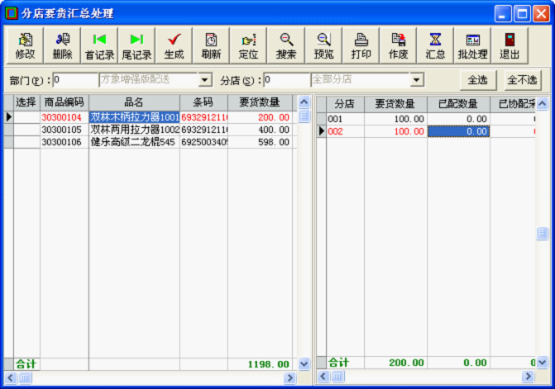Image resolution: width=555 pixels, height=389 pixels.
Task: Click the 全选 (select all) button
Action: [x=478, y=80]
